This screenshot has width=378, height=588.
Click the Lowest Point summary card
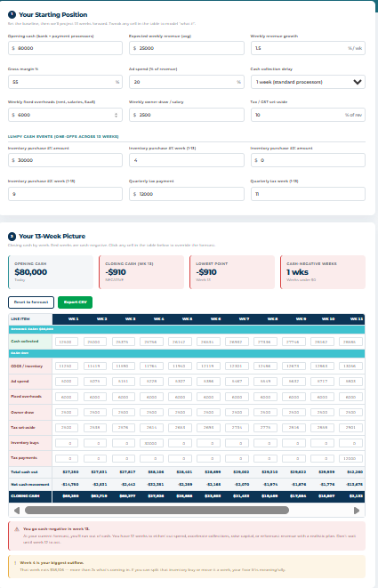(x=232, y=272)
